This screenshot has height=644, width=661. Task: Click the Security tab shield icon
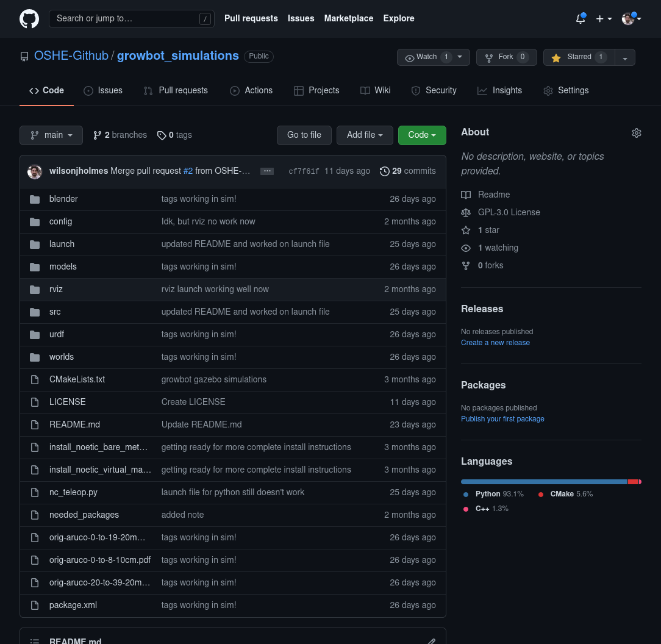coord(416,91)
